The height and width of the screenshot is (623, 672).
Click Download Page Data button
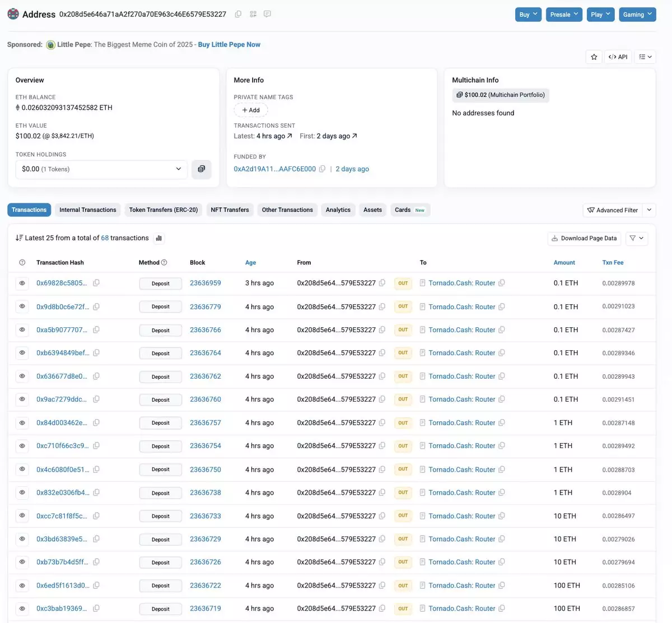(584, 238)
